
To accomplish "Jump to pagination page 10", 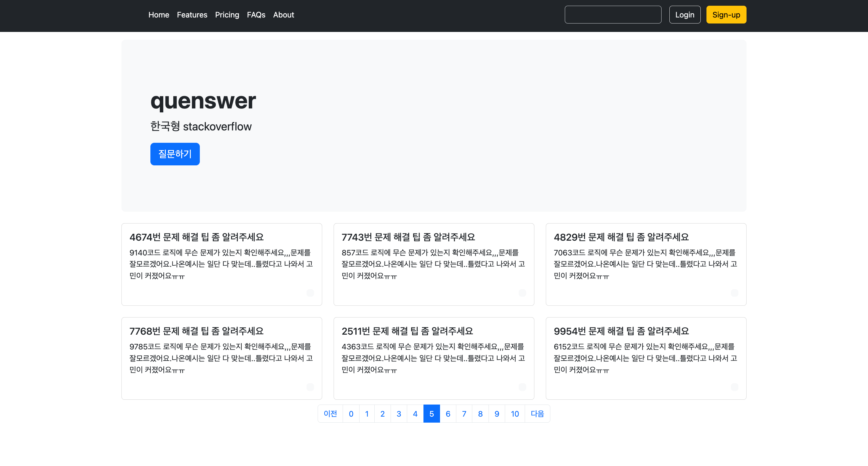I will point(514,414).
